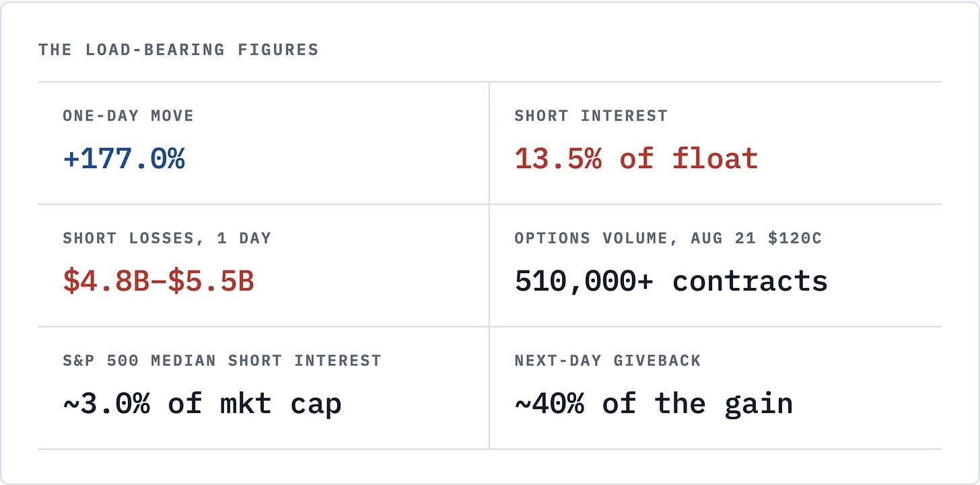Select the 'Next-Day Giveback' label

pyautogui.click(x=608, y=361)
